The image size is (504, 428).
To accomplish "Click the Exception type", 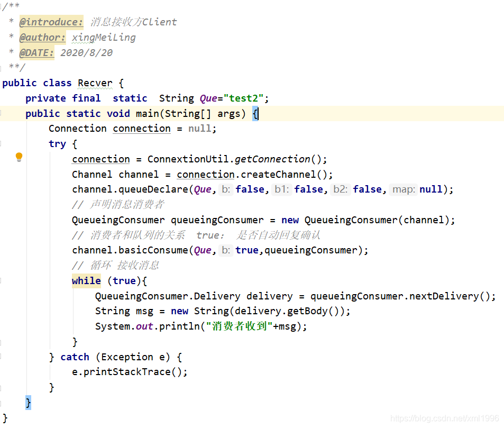I will pyautogui.click(x=127, y=357).
